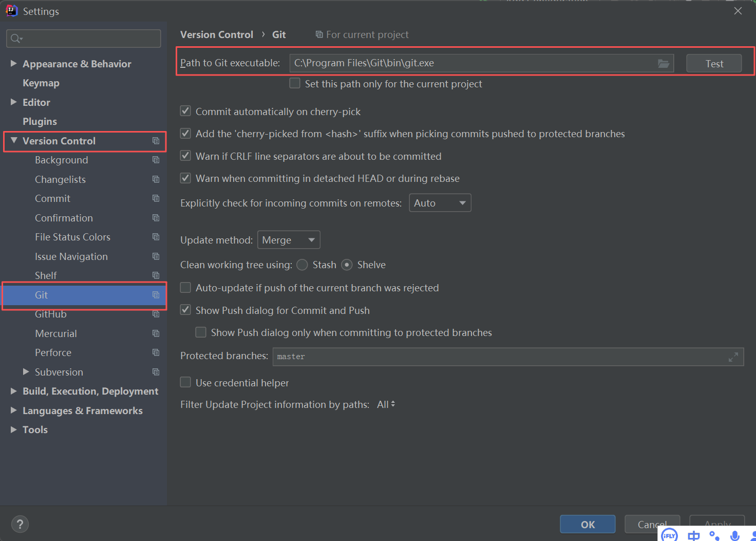Open the Update method 'Merge' dropdown
The height and width of the screenshot is (541, 756).
point(289,240)
